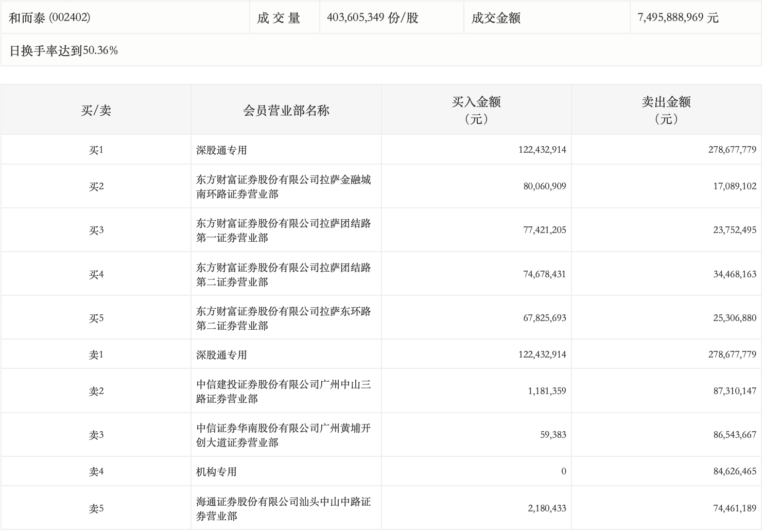The height and width of the screenshot is (532, 763).
Task: Click 机构专用 in the 卖4 row
Action: (216, 472)
